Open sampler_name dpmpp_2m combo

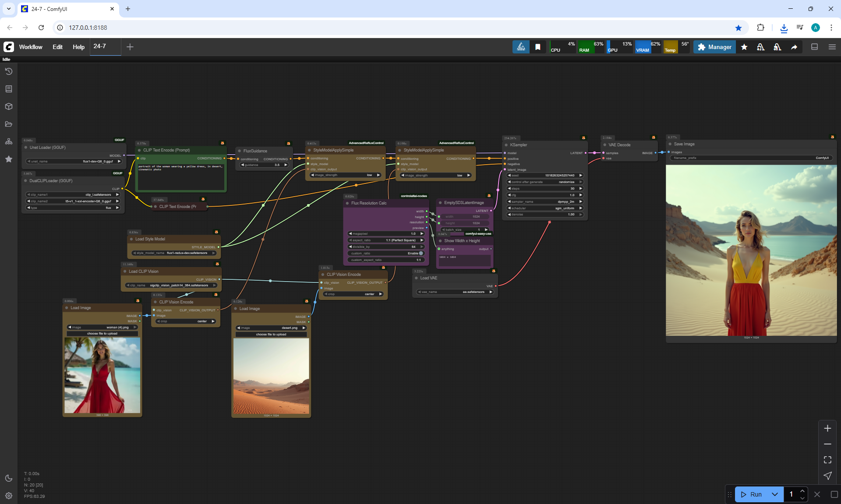tap(545, 201)
